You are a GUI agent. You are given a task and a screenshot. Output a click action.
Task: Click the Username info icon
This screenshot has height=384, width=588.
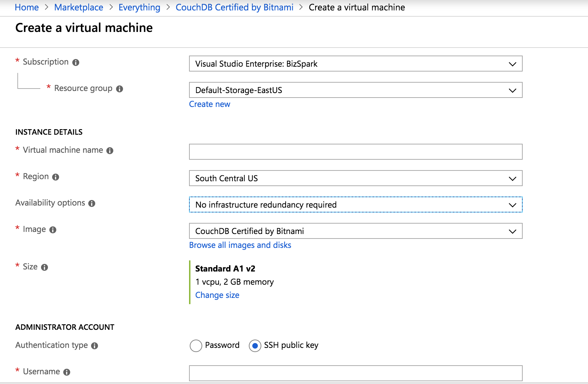pos(67,372)
